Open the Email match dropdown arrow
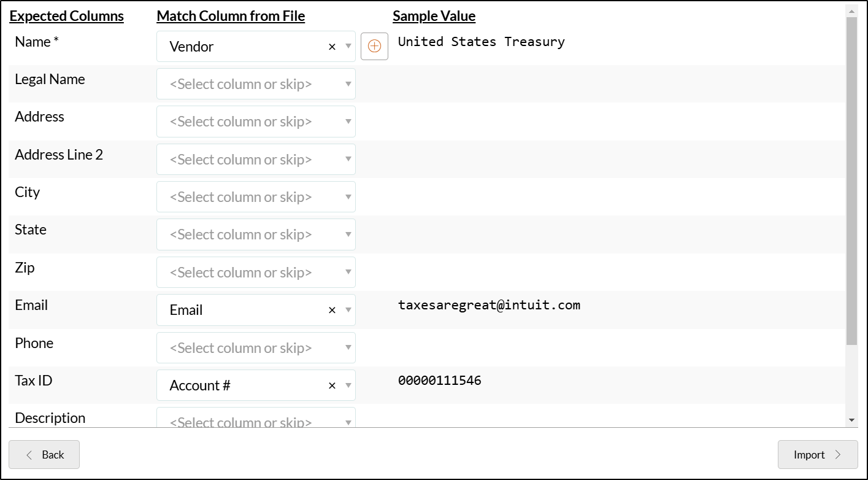This screenshot has height=480, width=868. pyautogui.click(x=348, y=311)
